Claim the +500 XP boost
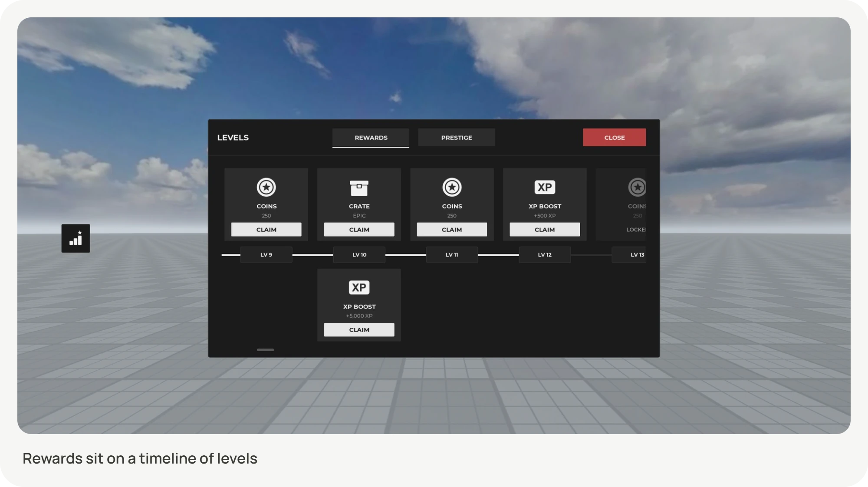This screenshot has height=487, width=868. point(545,230)
